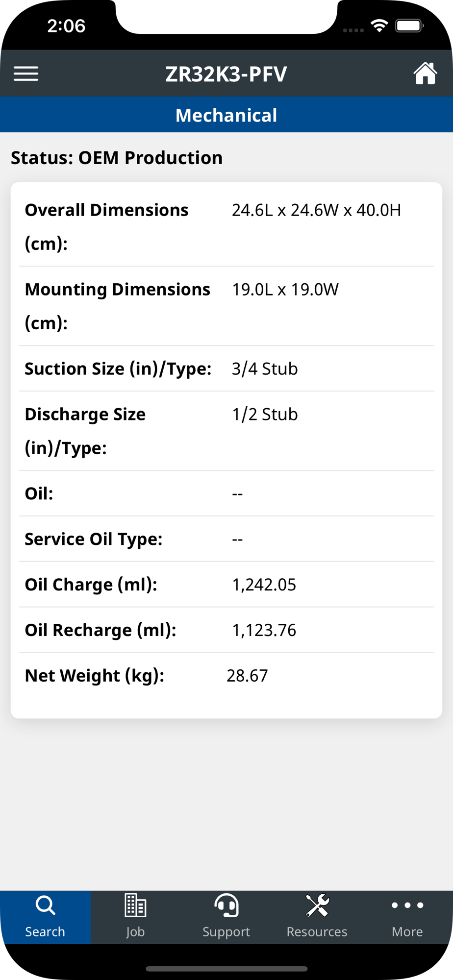Tap the More dots icon
This screenshot has height=980, width=453.
point(407,906)
